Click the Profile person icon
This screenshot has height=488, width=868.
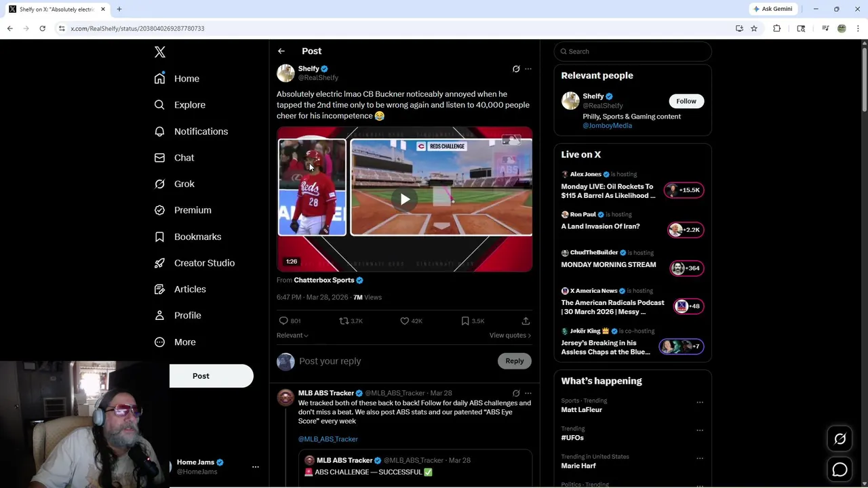(159, 315)
